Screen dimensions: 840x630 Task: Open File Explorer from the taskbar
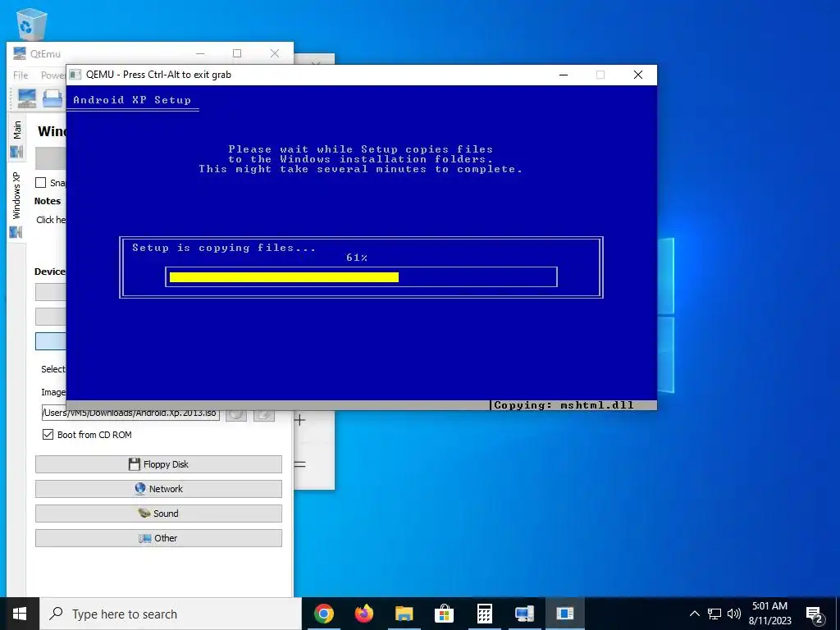(404, 614)
